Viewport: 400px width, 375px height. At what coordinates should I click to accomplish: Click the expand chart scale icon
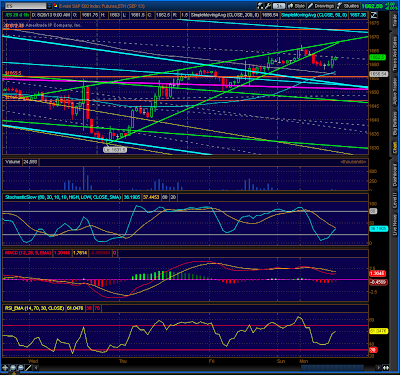pos(374,15)
